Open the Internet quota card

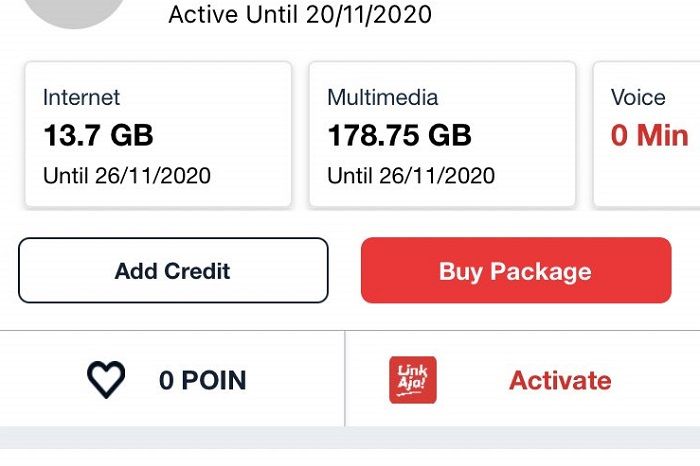[158, 134]
